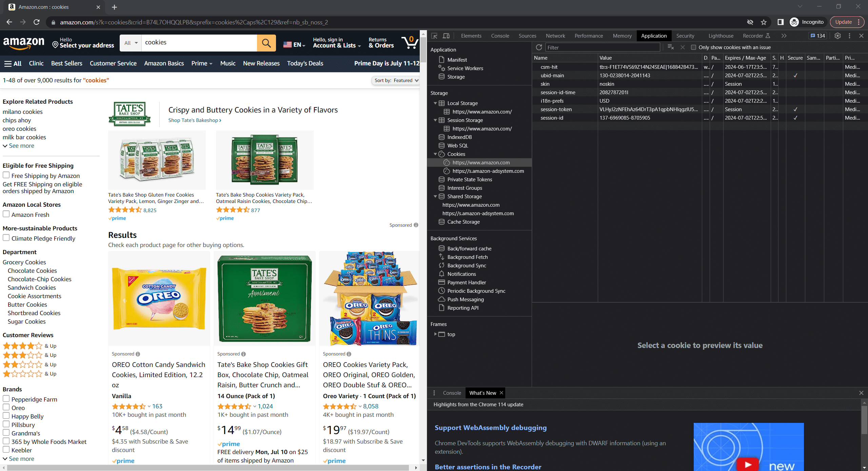Open the All search category dropdown
The image size is (868, 471).
(131, 43)
